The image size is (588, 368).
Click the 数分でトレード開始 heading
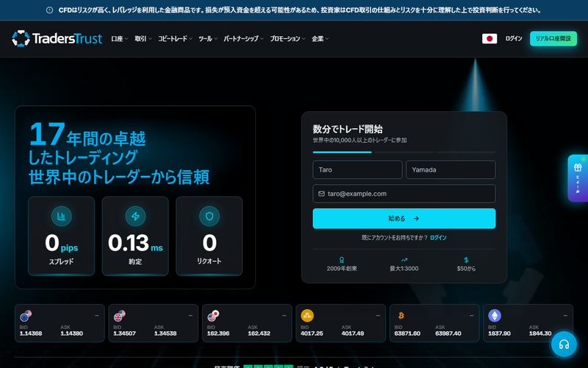(348, 130)
